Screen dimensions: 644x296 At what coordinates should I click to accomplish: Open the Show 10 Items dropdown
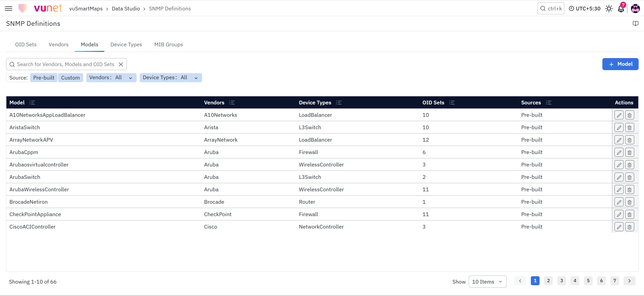[x=487, y=282]
